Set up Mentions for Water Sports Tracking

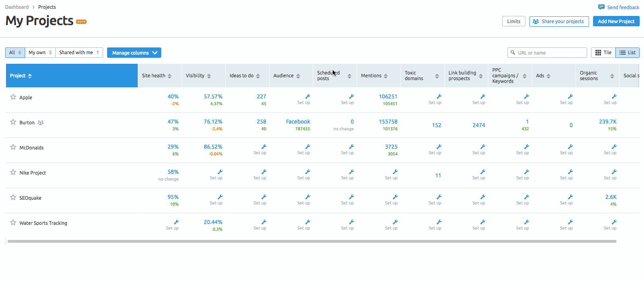pyautogui.click(x=391, y=225)
